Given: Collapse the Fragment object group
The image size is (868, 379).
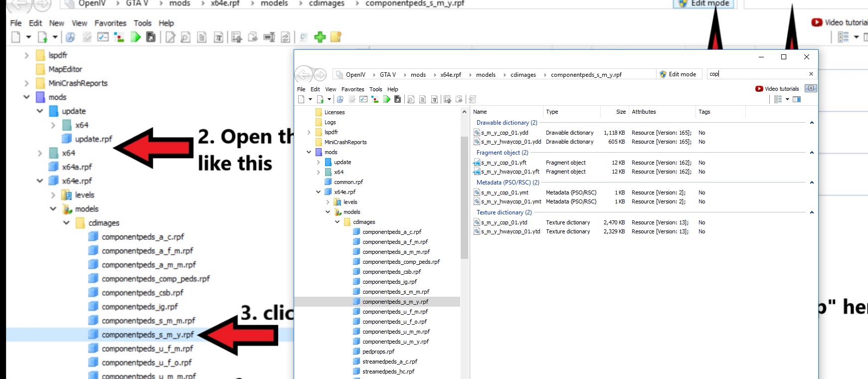Looking at the screenshot, I should (x=812, y=153).
